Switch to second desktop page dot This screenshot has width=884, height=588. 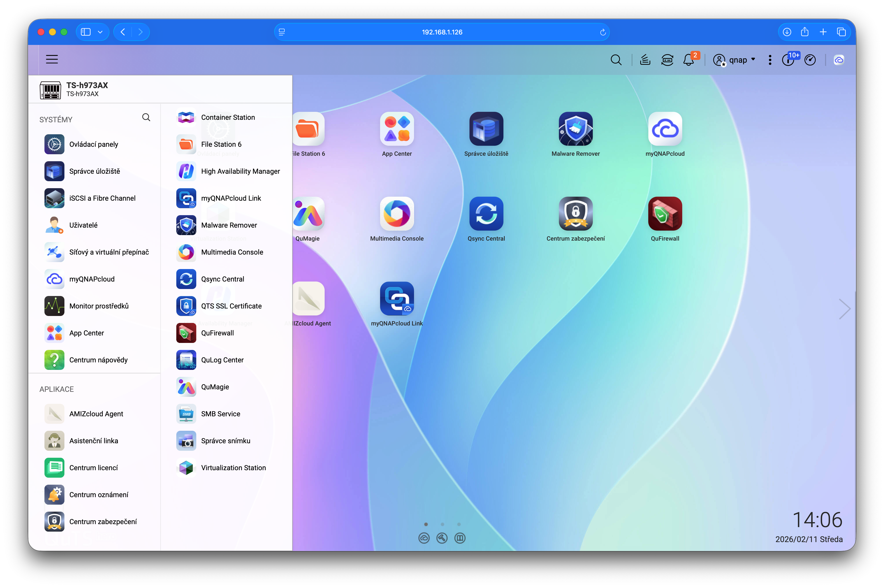coord(442,524)
